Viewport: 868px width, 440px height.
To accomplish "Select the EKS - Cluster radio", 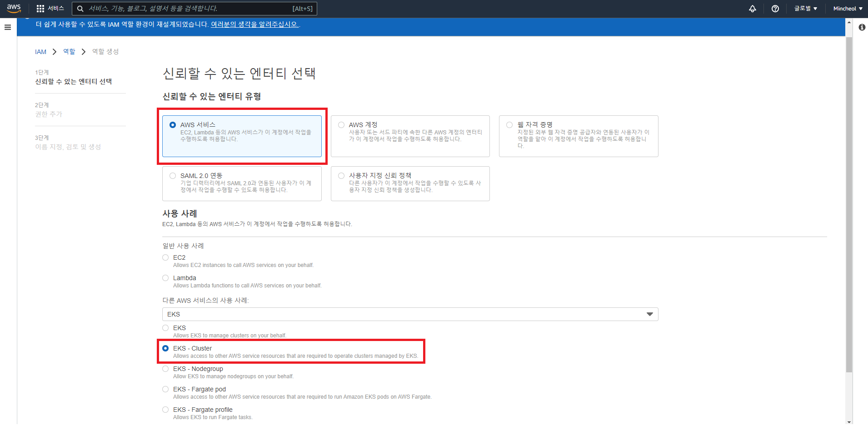I will click(165, 348).
